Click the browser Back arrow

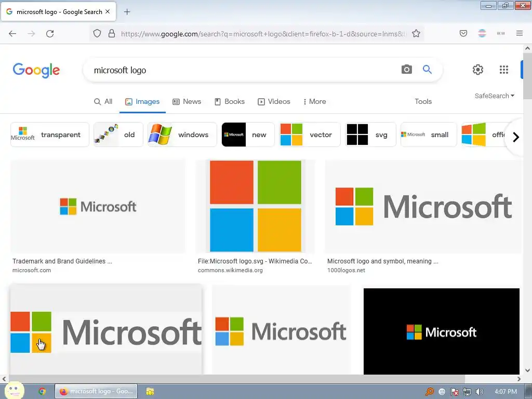pos(12,34)
